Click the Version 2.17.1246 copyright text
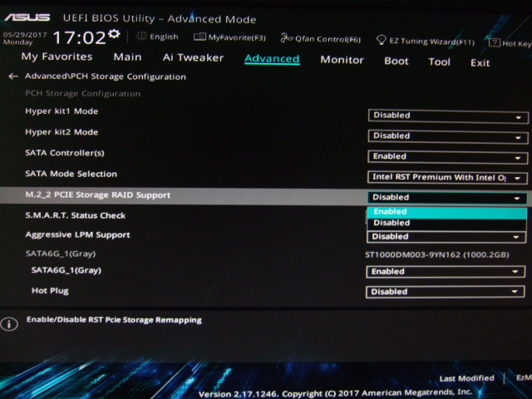The width and height of the screenshot is (532, 399). [335, 393]
